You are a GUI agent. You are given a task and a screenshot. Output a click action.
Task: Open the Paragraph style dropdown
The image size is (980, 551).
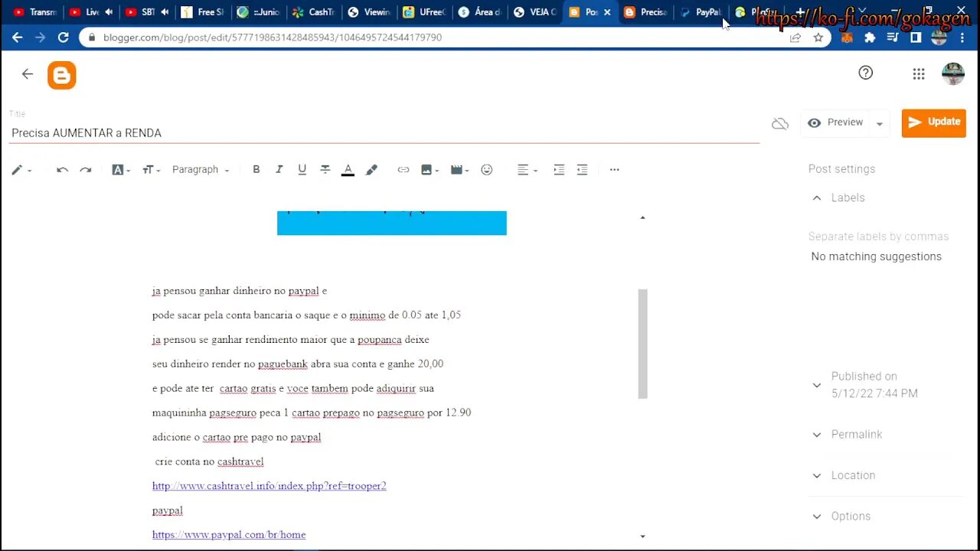pos(201,170)
